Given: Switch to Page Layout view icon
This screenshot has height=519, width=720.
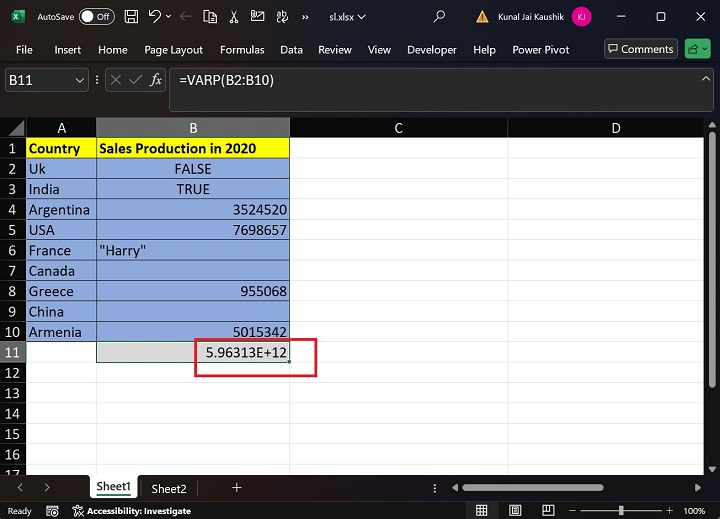Looking at the screenshot, I should click(x=515, y=510).
